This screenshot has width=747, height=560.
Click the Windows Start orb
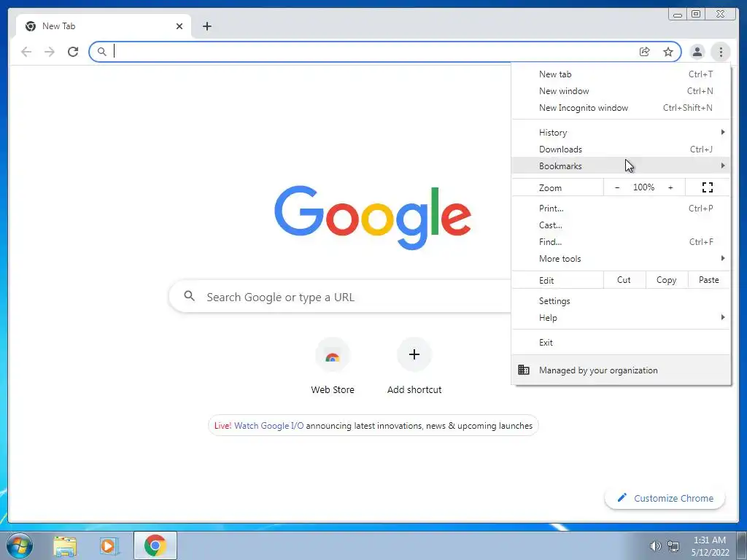point(20,545)
